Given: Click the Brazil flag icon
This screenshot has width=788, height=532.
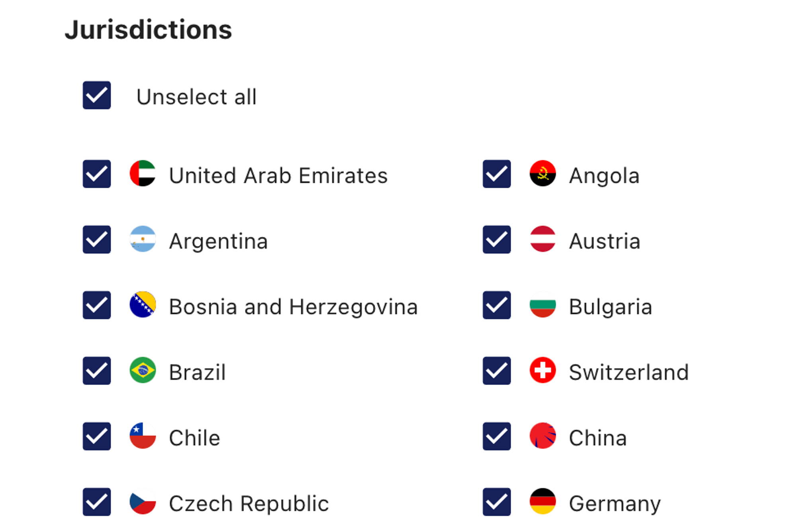Looking at the screenshot, I should (143, 370).
